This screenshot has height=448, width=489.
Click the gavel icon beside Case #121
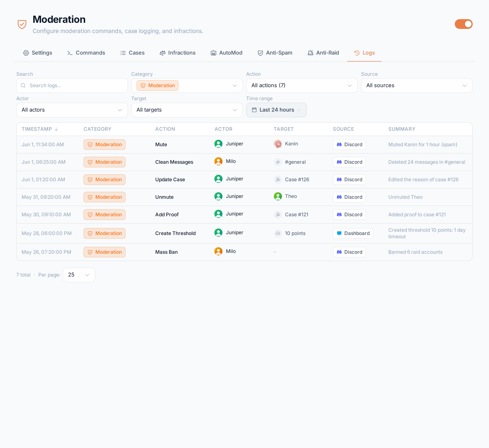point(278,215)
